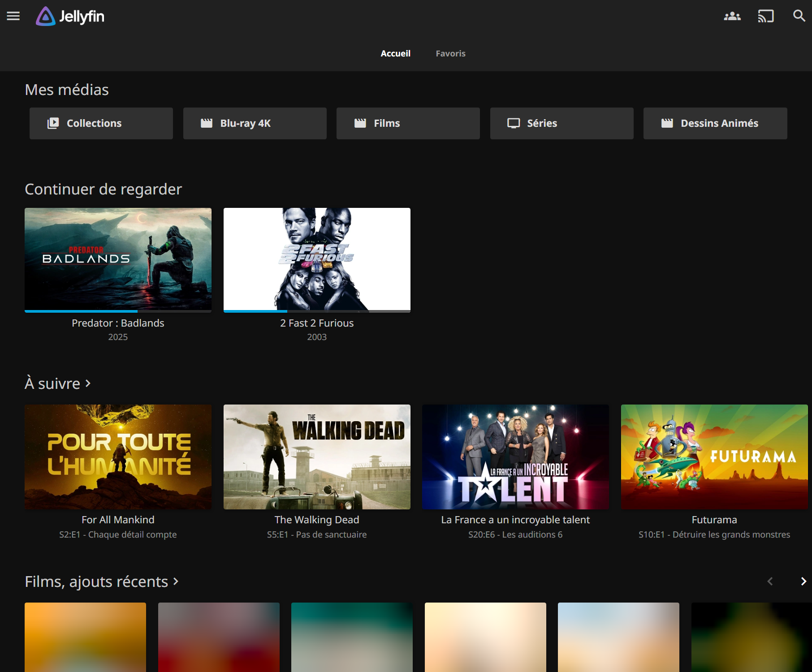Open the Futurama episode thumbnail
Screen dimensions: 812x672
pos(714,457)
